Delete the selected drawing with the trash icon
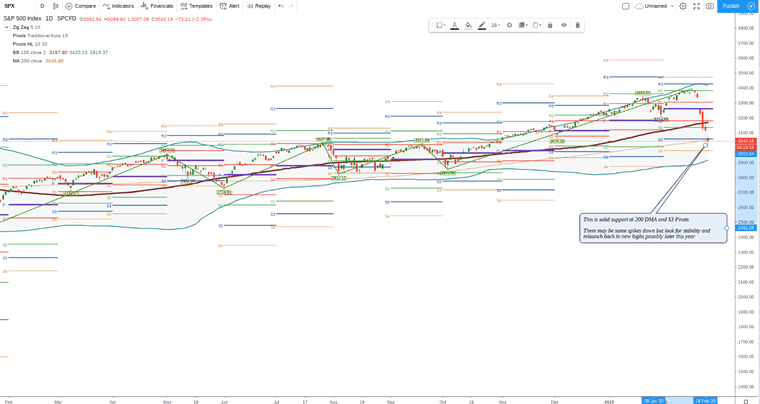Viewport: 760px width, 404px height. 577,25
